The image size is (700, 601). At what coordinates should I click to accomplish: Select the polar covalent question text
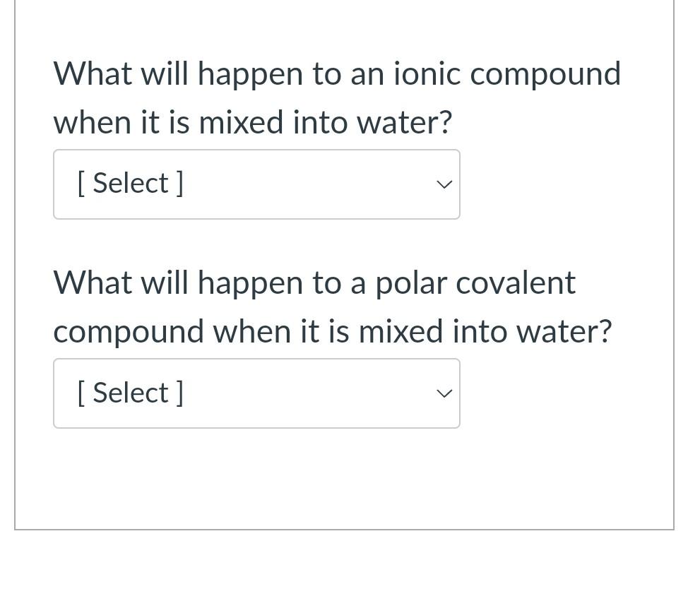(333, 306)
